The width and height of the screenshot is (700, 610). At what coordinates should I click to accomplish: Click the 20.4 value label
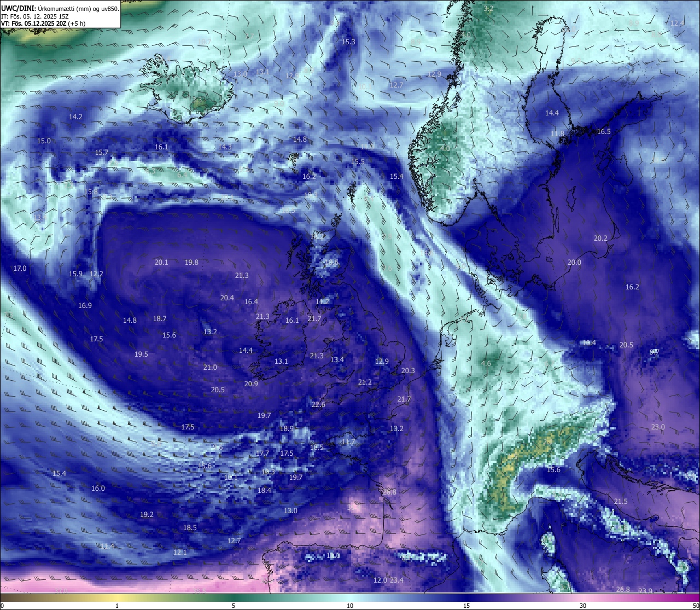click(227, 298)
